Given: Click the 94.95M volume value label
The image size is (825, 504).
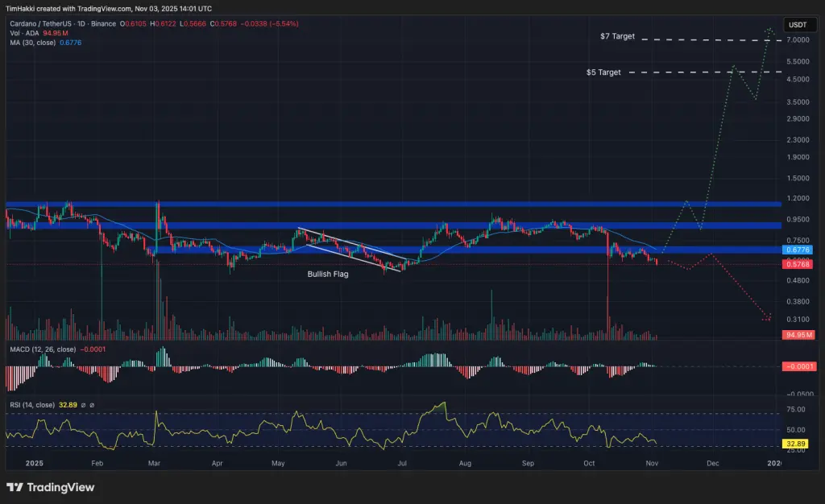Looking at the screenshot, I should coord(797,335).
